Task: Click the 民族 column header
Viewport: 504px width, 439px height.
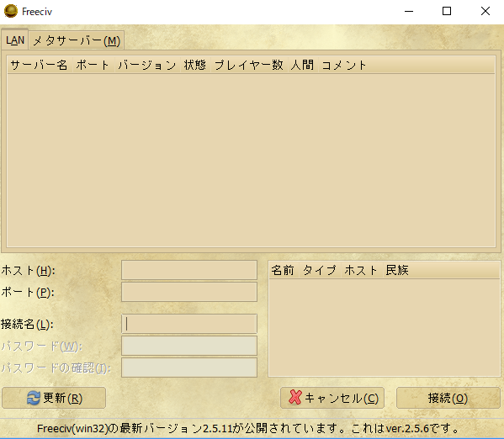Action: tap(441, 270)
